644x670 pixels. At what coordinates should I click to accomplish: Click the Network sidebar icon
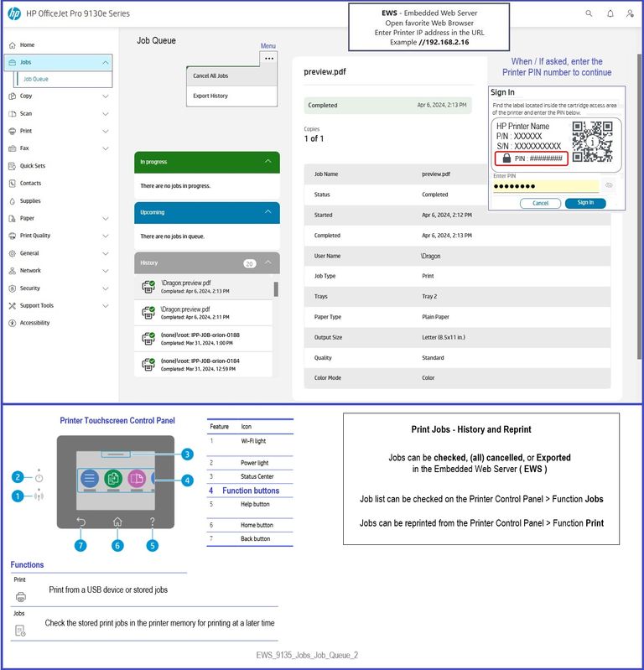[x=13, y=271]
